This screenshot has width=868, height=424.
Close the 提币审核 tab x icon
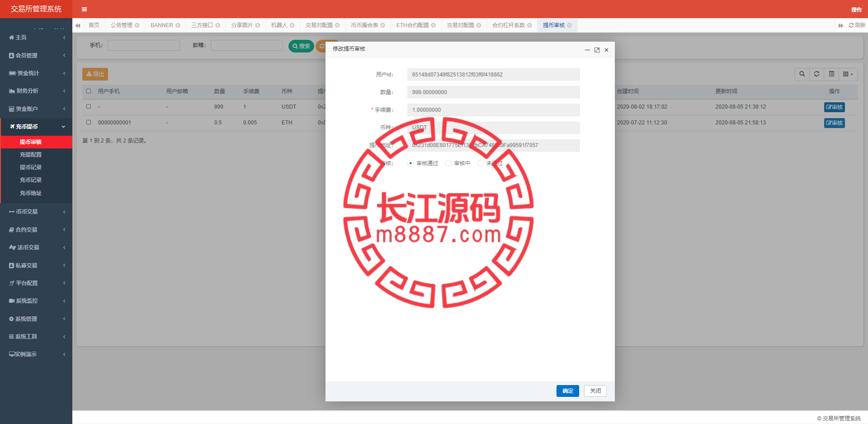tap(569, 25)
